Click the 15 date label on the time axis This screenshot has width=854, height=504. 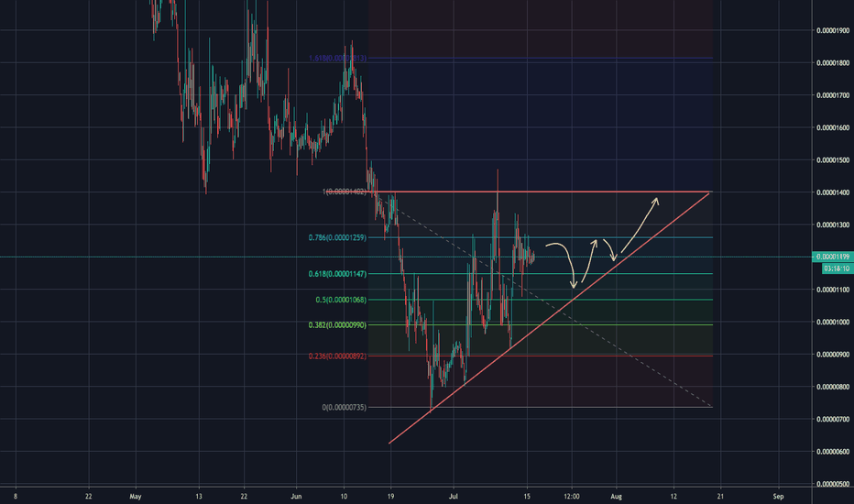(x=527, y=497)
